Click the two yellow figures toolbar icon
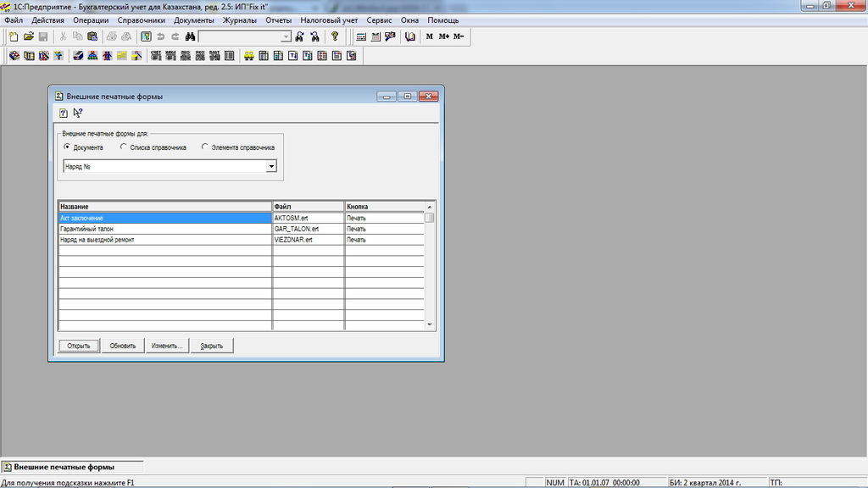 (249, 56)
